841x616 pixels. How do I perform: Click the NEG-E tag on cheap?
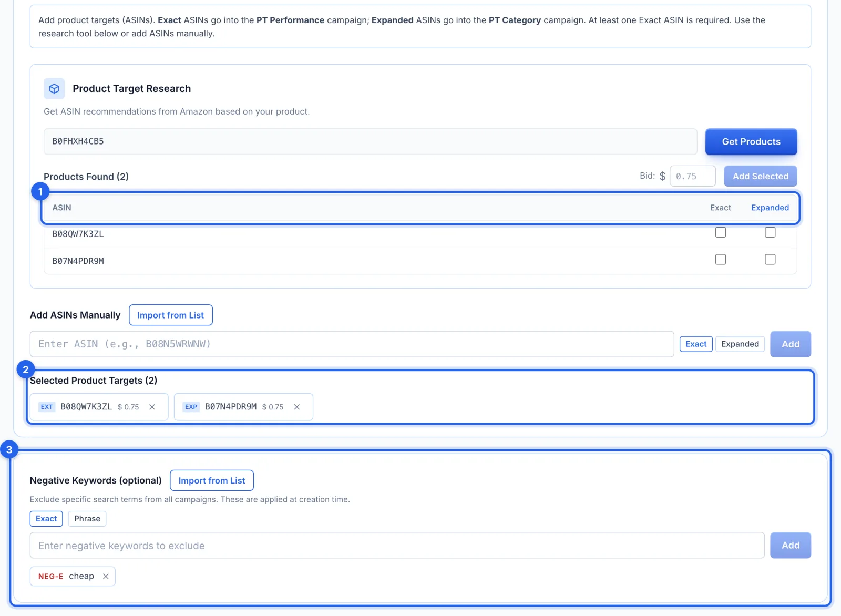pos(50,577)
